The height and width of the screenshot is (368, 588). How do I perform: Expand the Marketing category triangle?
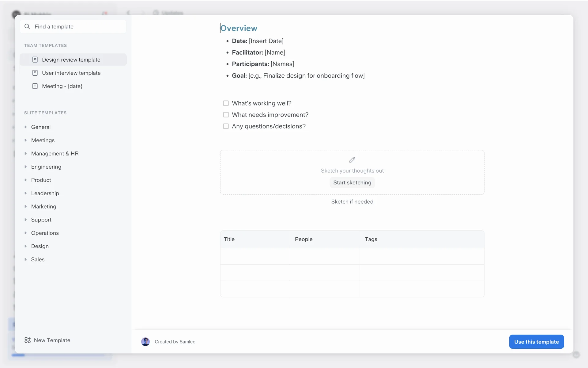(26, 206)
